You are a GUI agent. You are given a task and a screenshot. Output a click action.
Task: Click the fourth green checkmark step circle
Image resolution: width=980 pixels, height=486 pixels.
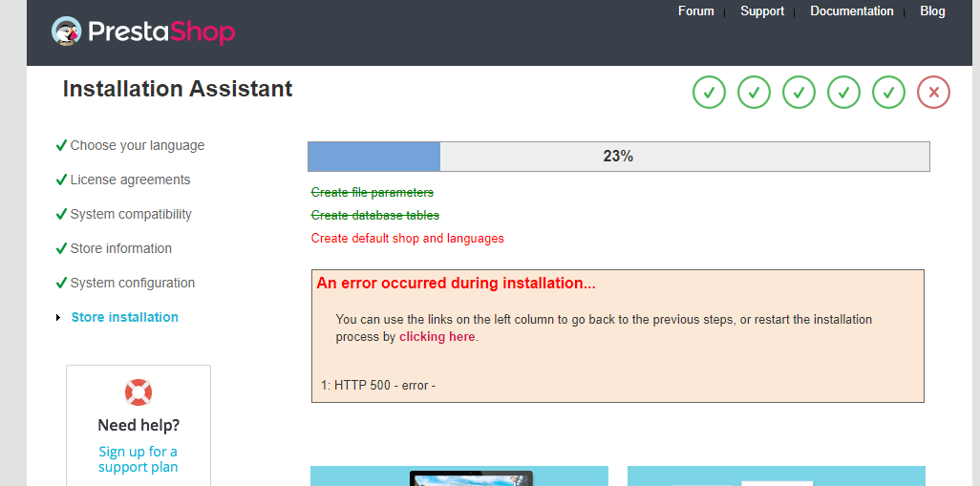[843, 93]
